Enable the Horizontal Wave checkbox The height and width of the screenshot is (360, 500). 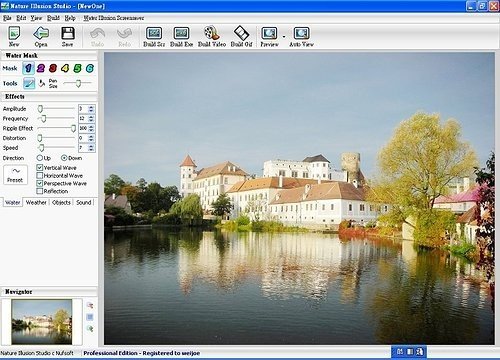click(40, 175)
